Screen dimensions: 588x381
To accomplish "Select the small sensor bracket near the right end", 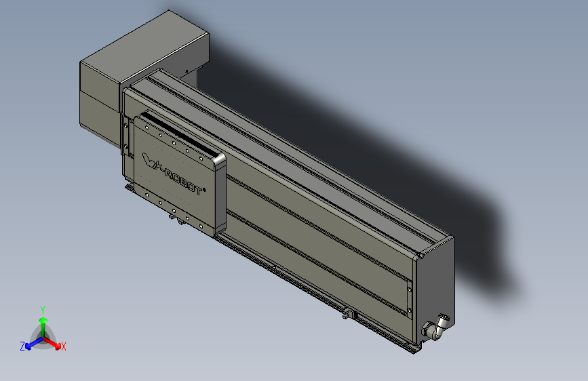I will pyautogui.click(x=349, y=315).
